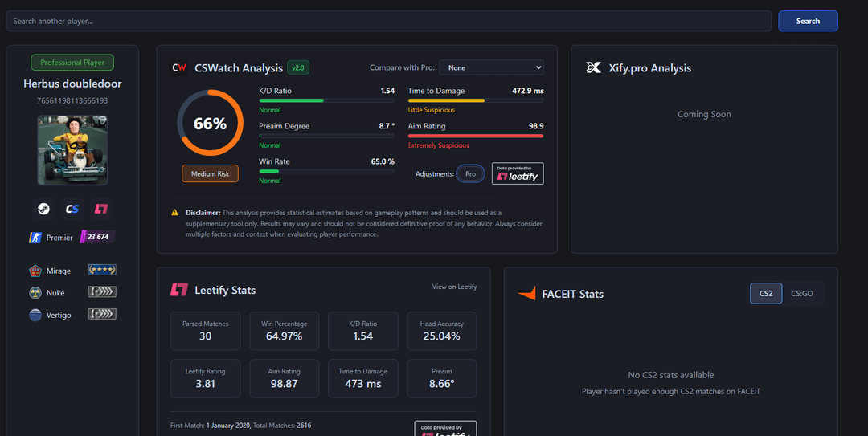Click the Vertigo map icon
The width and height of the screenshot is (868, 436).
pos(35,315)
